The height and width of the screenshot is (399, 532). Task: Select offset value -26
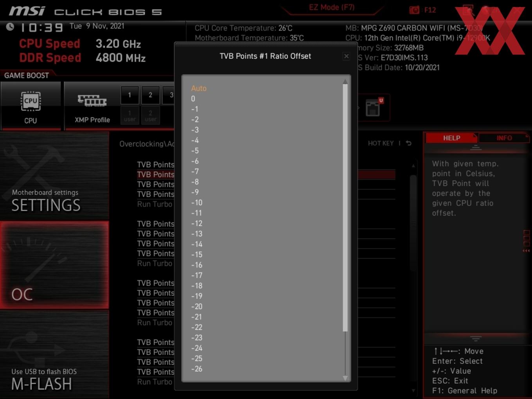point(197,369)
